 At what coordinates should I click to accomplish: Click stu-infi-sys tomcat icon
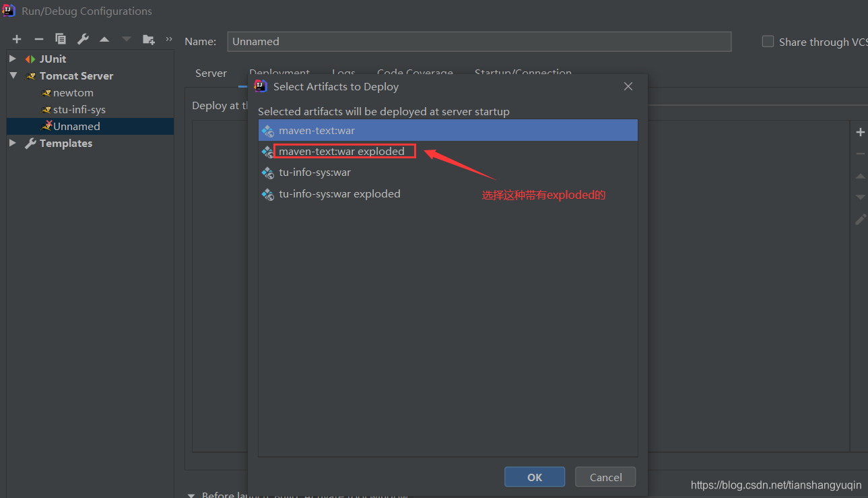pyautogui.click(x=46, y=110)
